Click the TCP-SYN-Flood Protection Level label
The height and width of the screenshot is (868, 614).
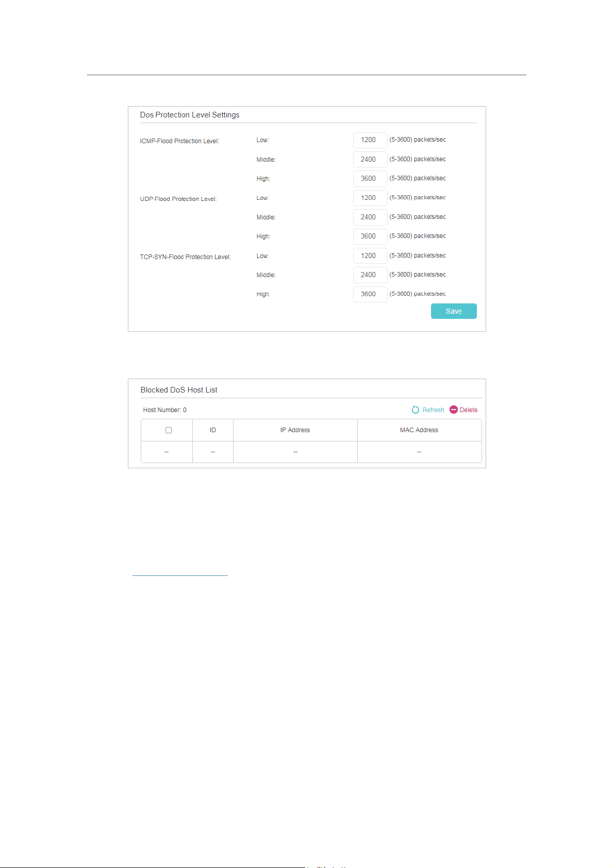tap(186, 257)
